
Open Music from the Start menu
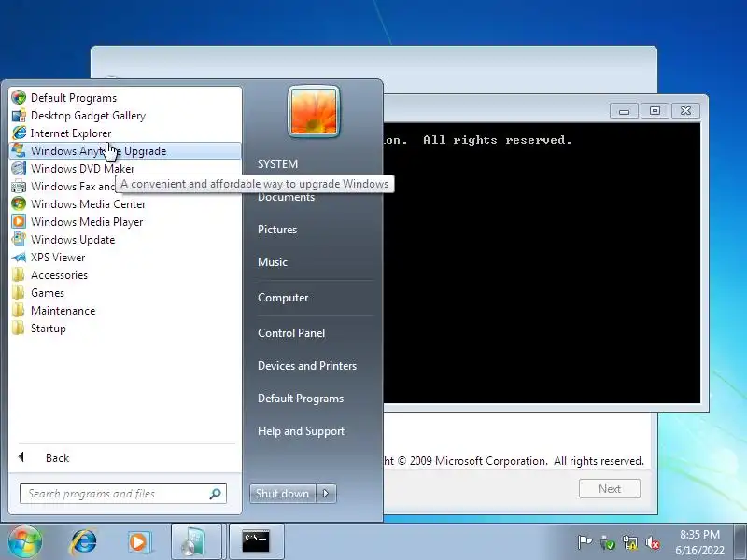pos(273,262)
